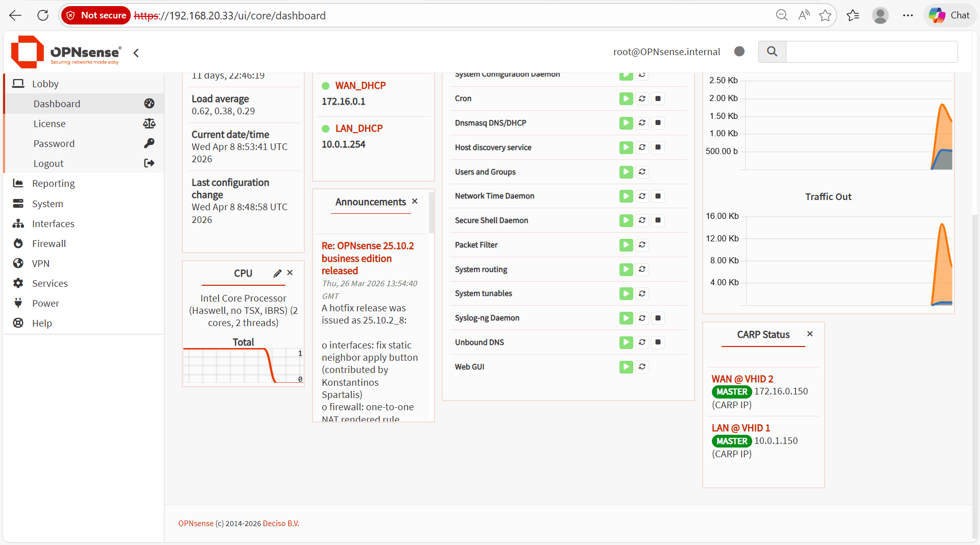Click the dashboard search magnifier icon
980x545 pixels.
coord(772,52)
